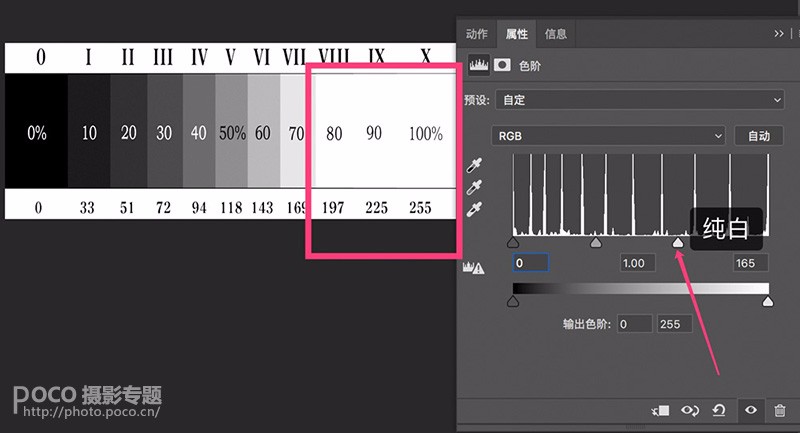
Task: Clip adjustment to layer below icon
Action: click(660, 410)
